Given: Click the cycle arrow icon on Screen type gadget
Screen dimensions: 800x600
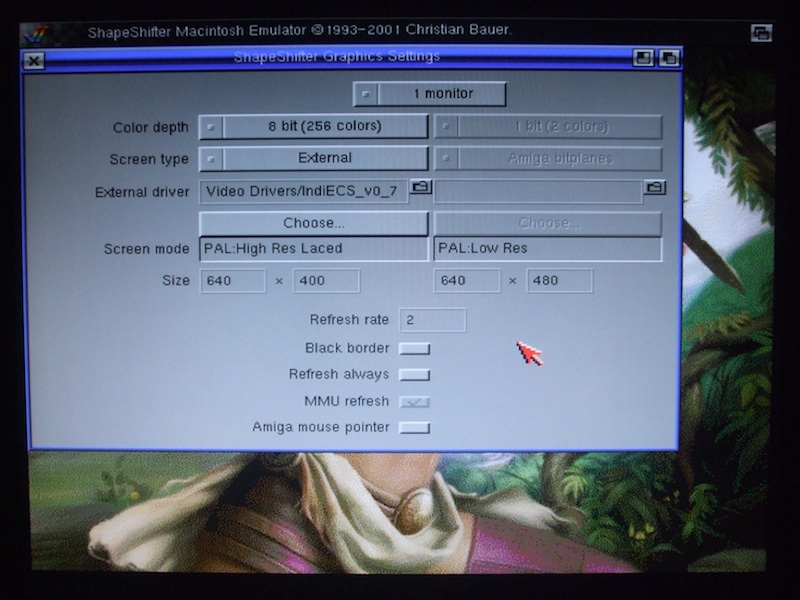Looking at the screenshot, I should pos(211,159).
